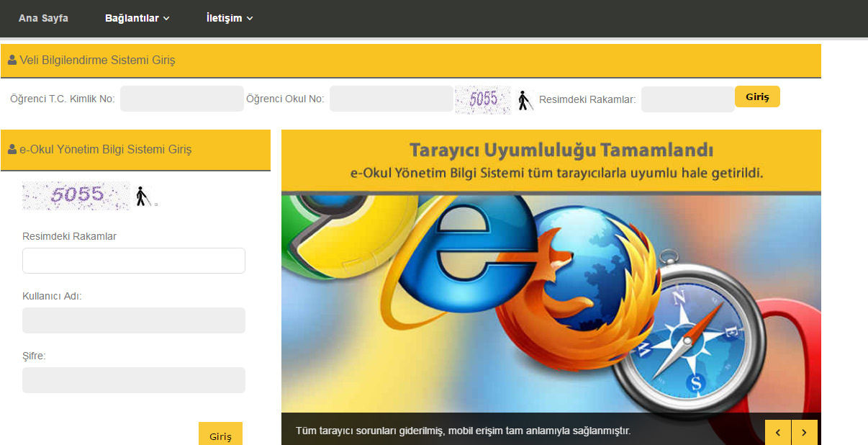
Task: Click the accessibility icon in the Veli login row
Action: (x=525, y=101)
